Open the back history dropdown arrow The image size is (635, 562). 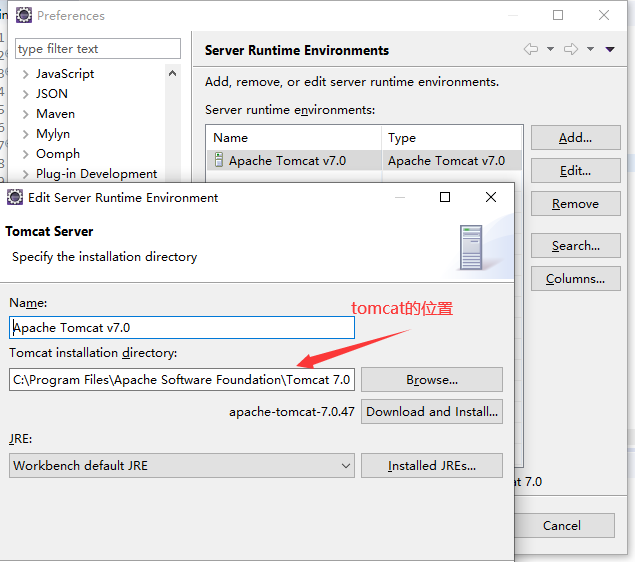550,49
